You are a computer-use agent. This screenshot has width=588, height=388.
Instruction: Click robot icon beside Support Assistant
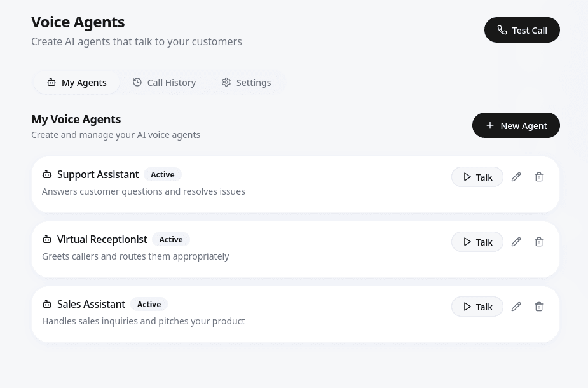click(x=47, y=174)
